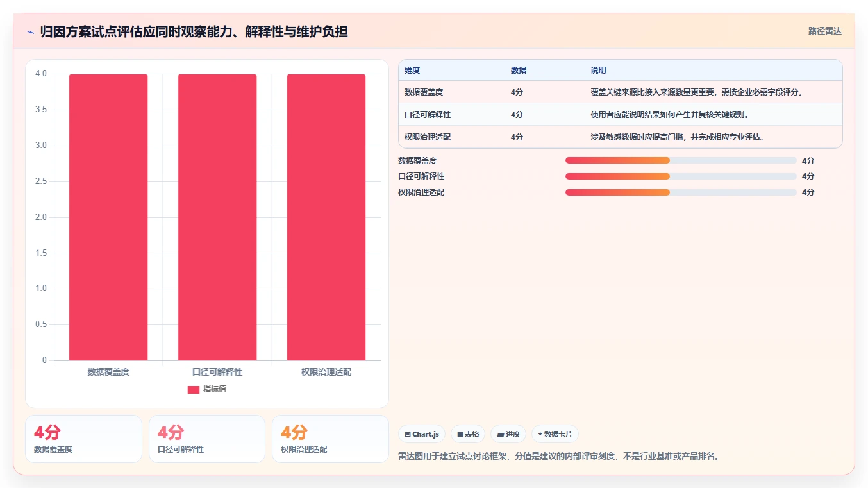Screen dimensions: 868x488
Task: Select the 权限治理适配 cell in the table
Action: coord(428,137)
